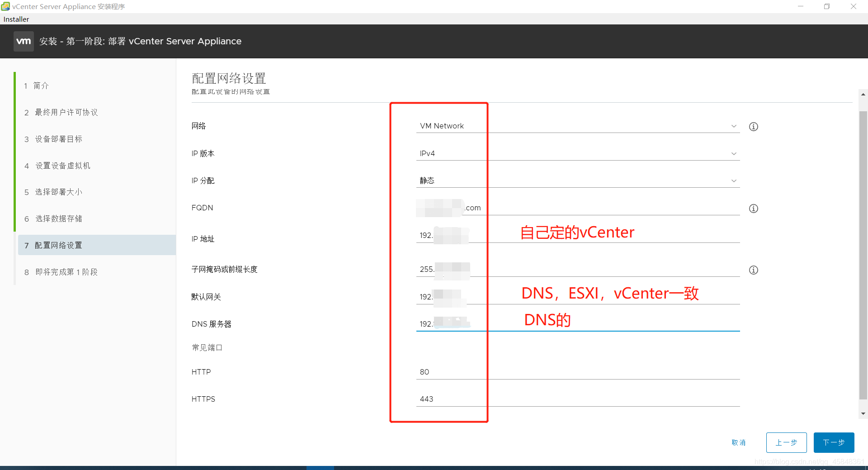
Task: Restore the installer window size
Action: [827, 6]
